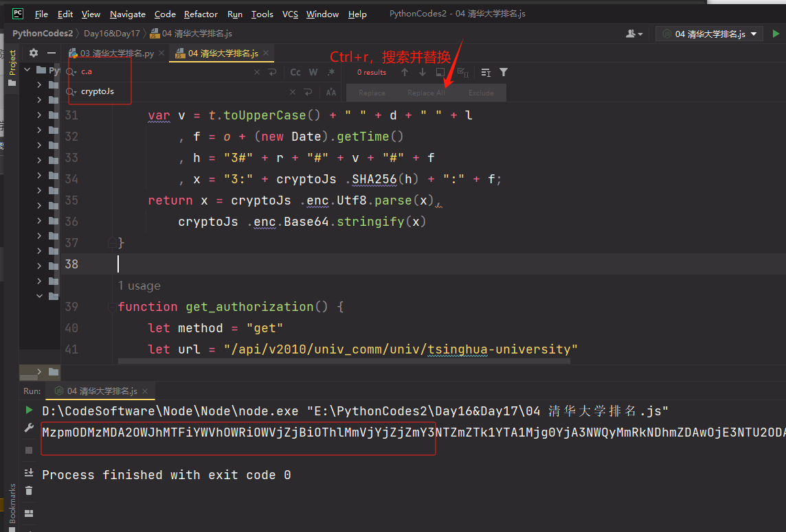Toggle Preserve Case (AA) option
The width and height of the screenshot is (786, 532).
[331, 92]
